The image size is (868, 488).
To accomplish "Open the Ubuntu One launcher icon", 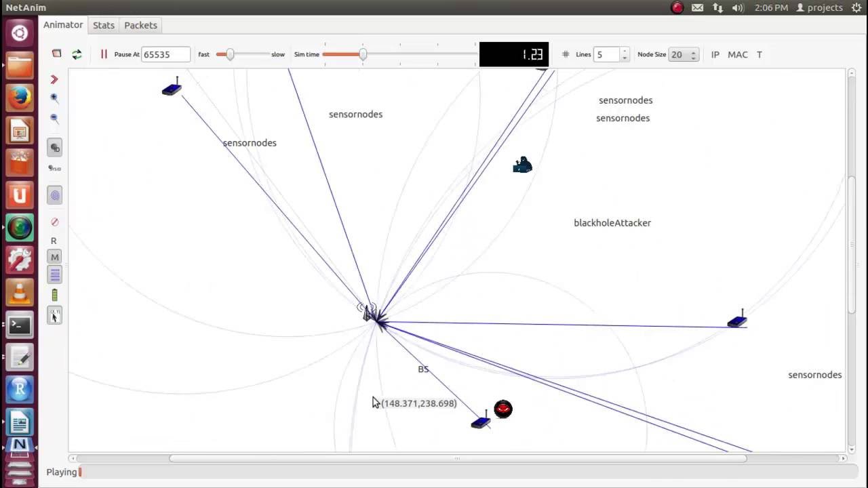I will pos(20,196).
